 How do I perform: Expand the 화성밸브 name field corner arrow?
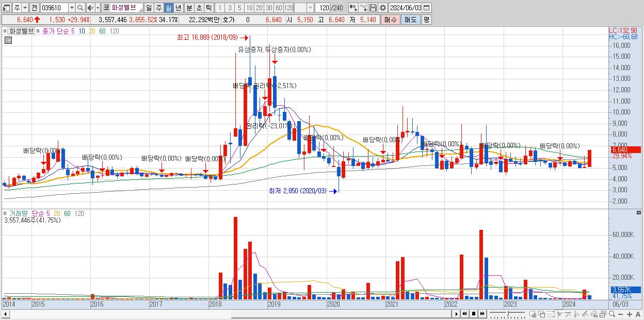[140, 10]
